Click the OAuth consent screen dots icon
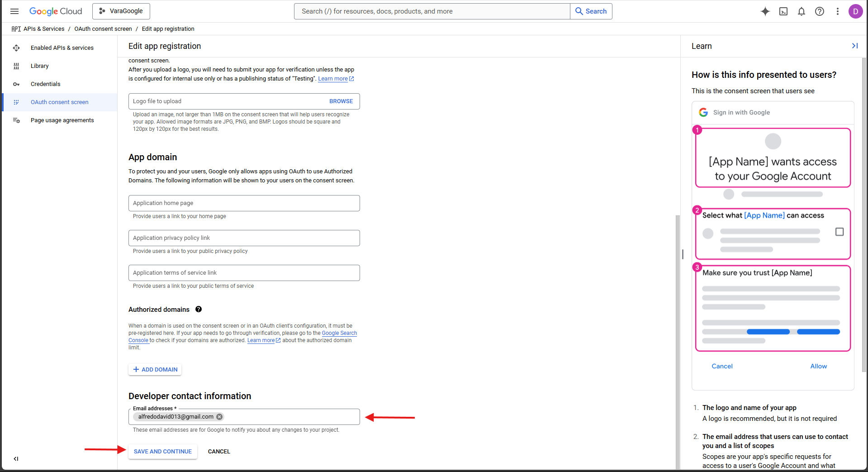 pyautogui.click(x=16, y=102)
